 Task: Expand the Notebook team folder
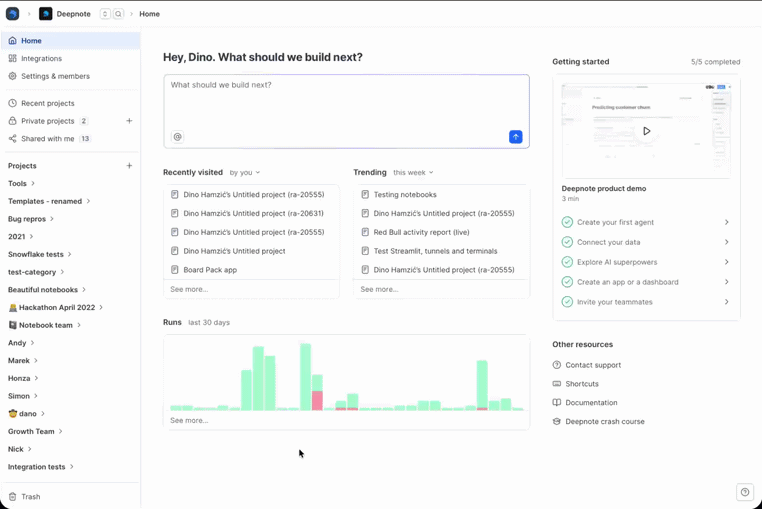[x=45, y=325]
